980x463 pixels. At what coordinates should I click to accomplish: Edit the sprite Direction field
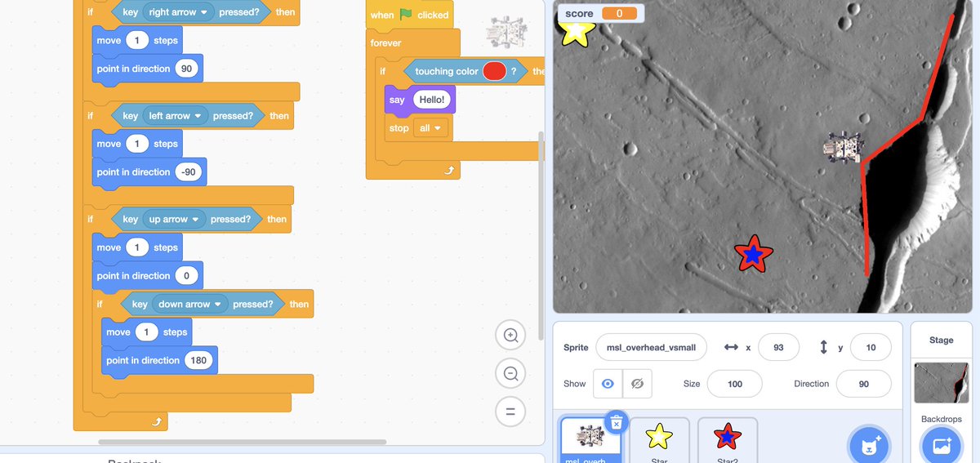pyautogui.click(x=864, y=384)
